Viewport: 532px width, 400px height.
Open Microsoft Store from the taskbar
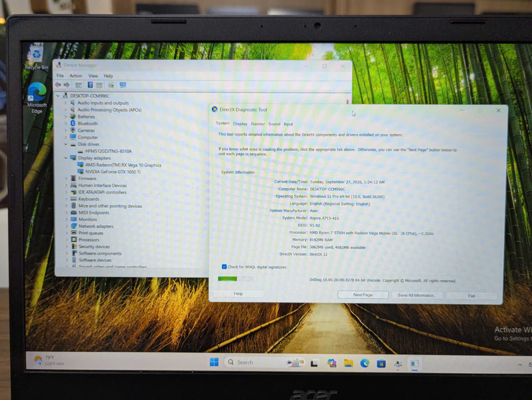pyautogui.click(x=381, y=364)
